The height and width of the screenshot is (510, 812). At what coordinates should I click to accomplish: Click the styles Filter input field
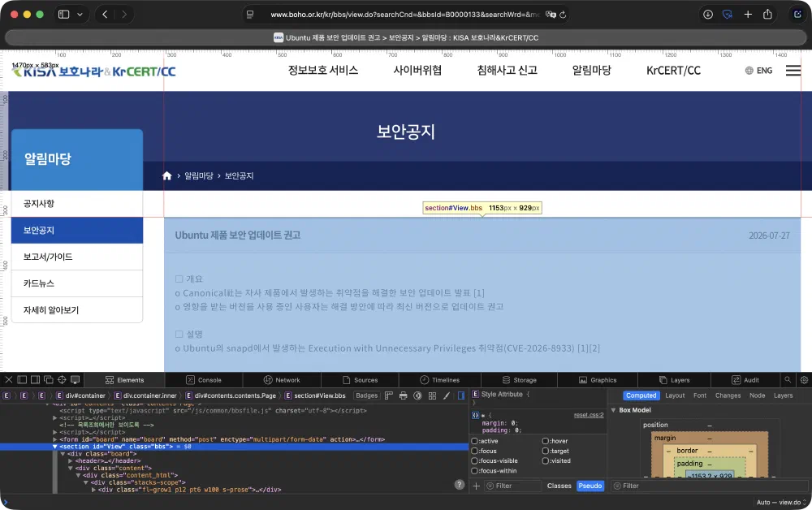coord(512,486)
